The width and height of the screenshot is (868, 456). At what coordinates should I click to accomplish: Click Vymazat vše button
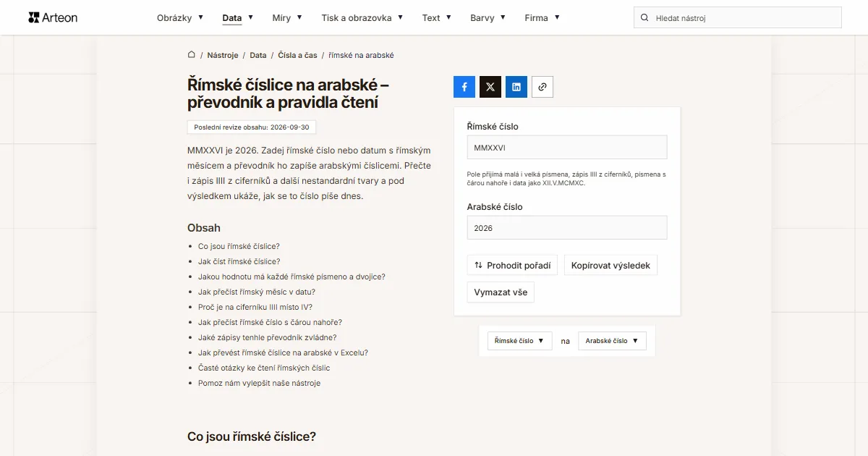tap(501, 292)
